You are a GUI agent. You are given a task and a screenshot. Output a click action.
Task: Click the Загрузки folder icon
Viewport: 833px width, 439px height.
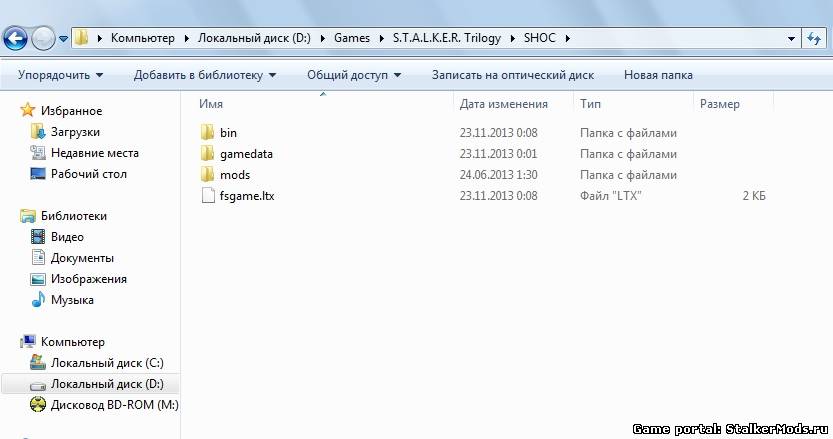(x=38, y=131)
